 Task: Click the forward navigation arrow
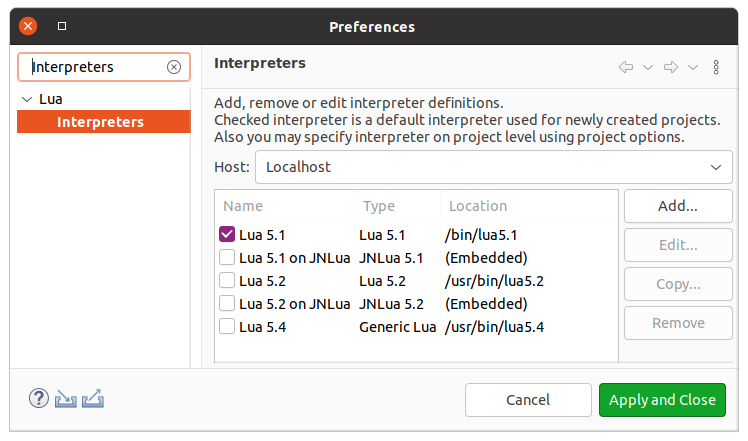pos(671,67)
